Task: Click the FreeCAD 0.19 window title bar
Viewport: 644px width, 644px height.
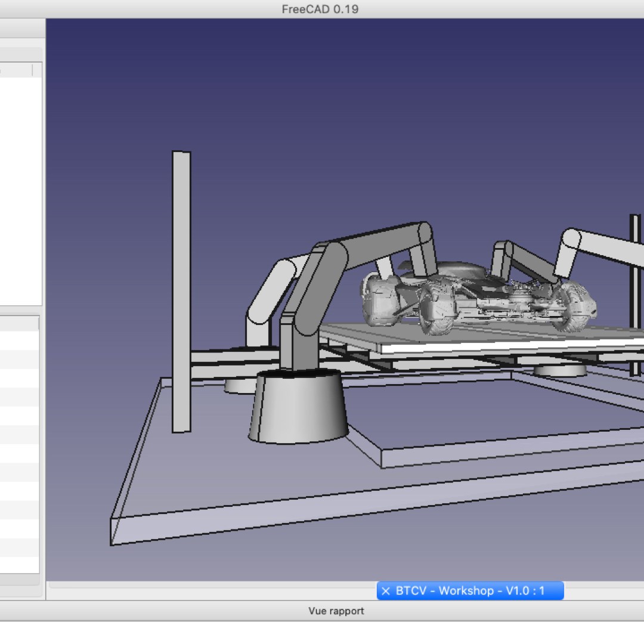Action: pyautogui.click(x=320, y=9)
